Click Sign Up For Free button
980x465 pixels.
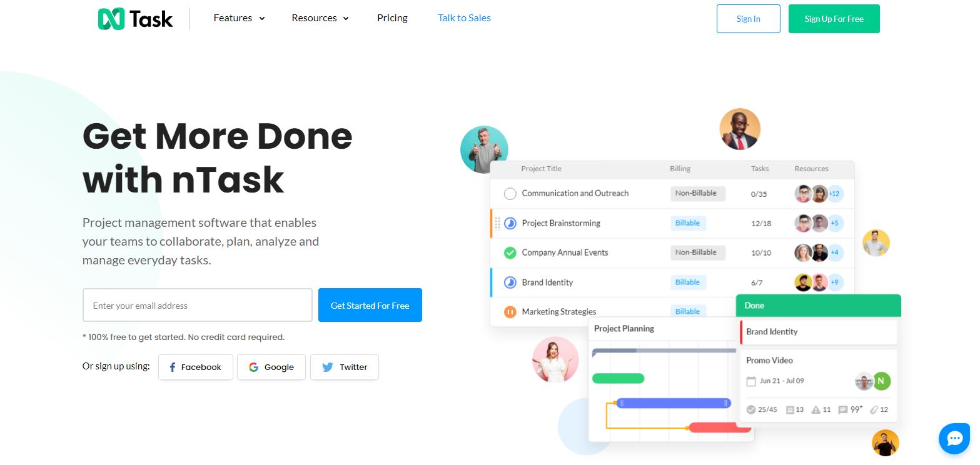(x=834, y=19)
